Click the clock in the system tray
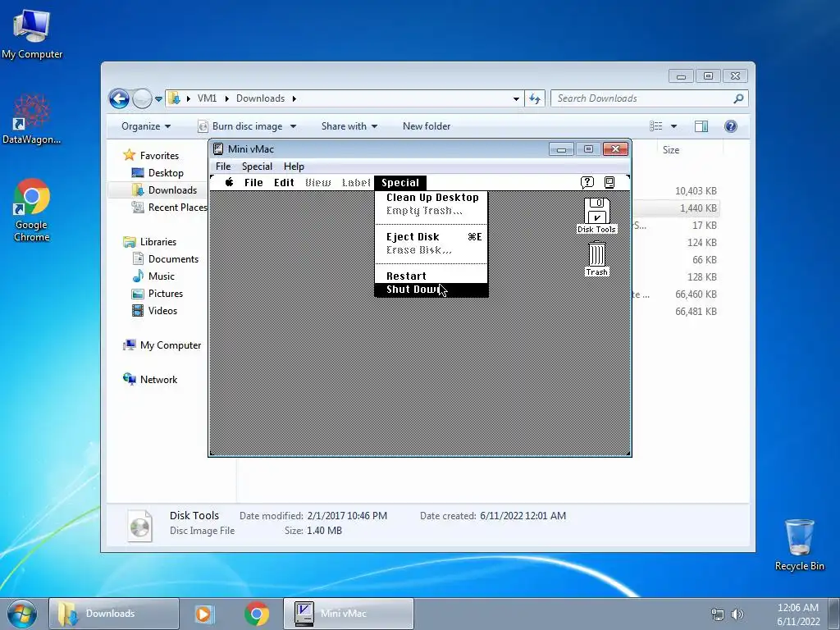 (798, 614)
